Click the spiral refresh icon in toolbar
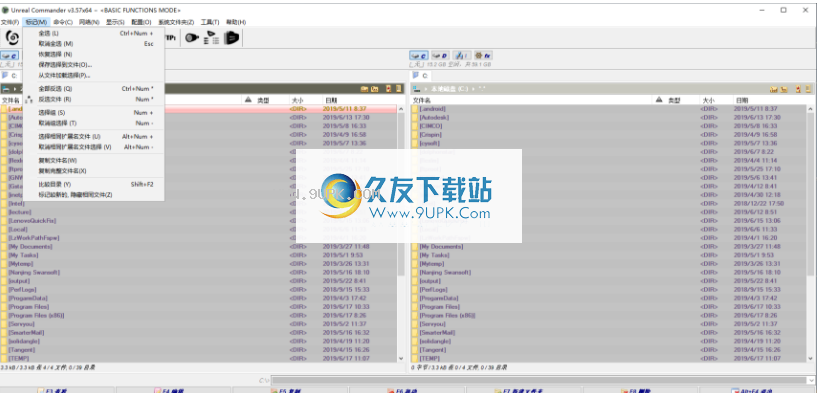Viewport: 818px width, 393px height. coord(12,38)
